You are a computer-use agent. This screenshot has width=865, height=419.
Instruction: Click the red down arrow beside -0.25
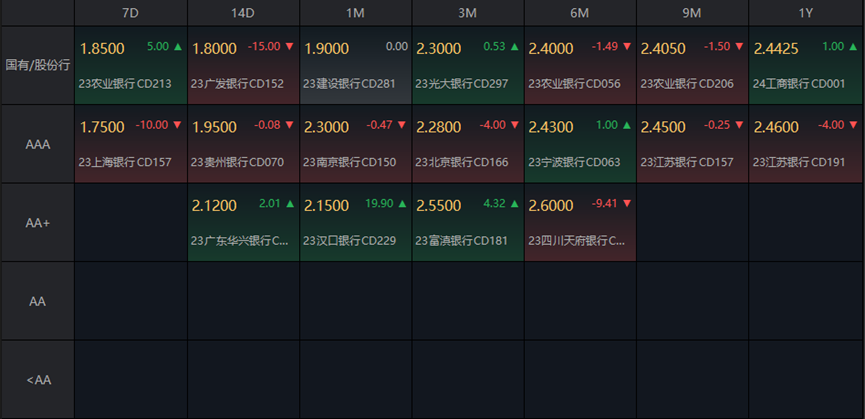tap(739, 125)
